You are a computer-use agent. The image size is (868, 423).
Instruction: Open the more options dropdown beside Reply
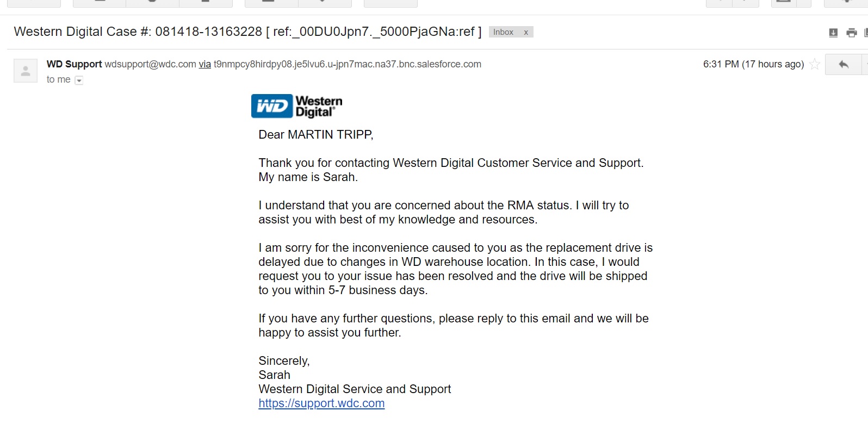tap(865, 65)
